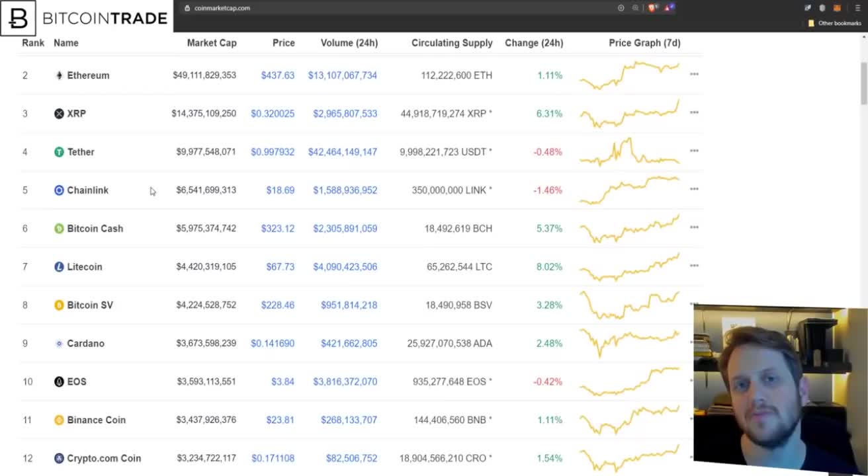Open the Bitcoin Cash name link
Viewport: 868px width, 476px height.
point(95,229)
